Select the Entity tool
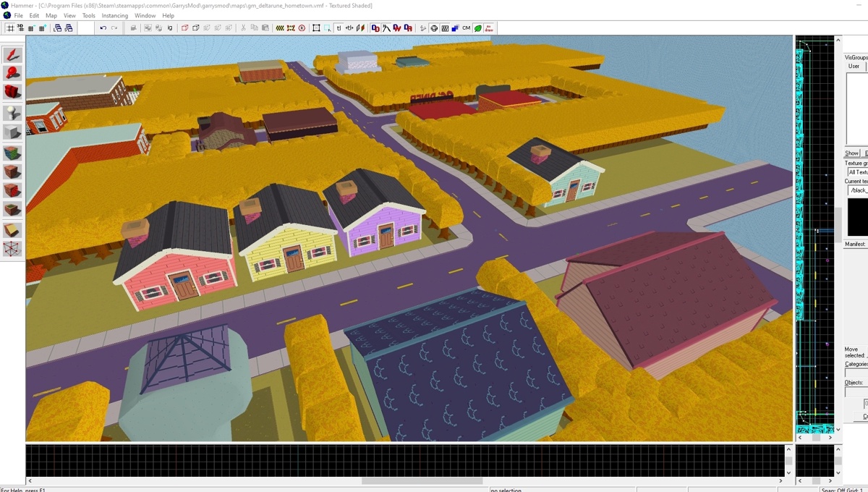868x492 pixels. tap(12, 113)
